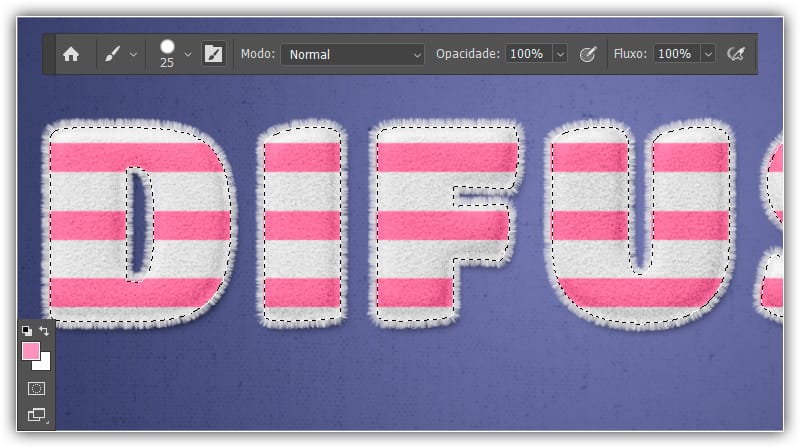The image size is (800, 448).
Task: Change the screen mode icon
Action: click(36, 414)
